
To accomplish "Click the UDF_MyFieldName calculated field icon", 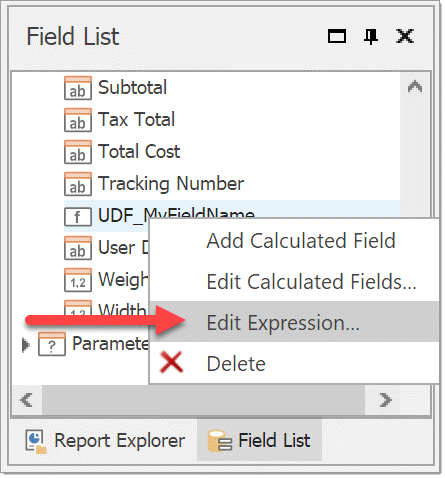I will (x=78, y=217).
